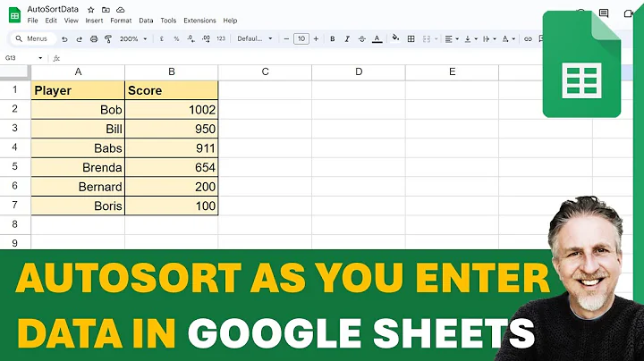Open the Format menu
The width and height of the screenshot is (644, 361).
coord(121,21)
